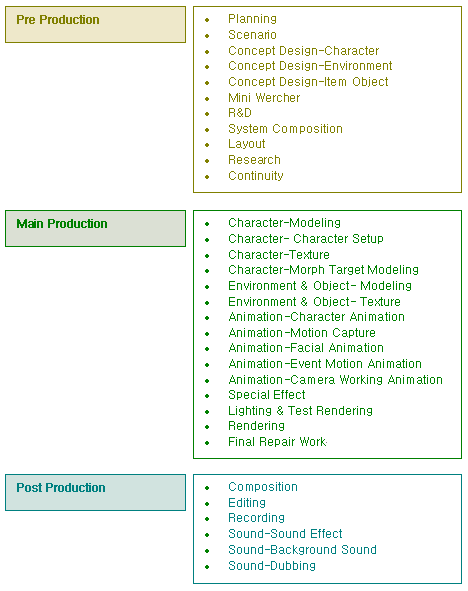Viewport: 468px width, 591px height.
Task: Click the Planning list item
Action: [x=252, y=19]
